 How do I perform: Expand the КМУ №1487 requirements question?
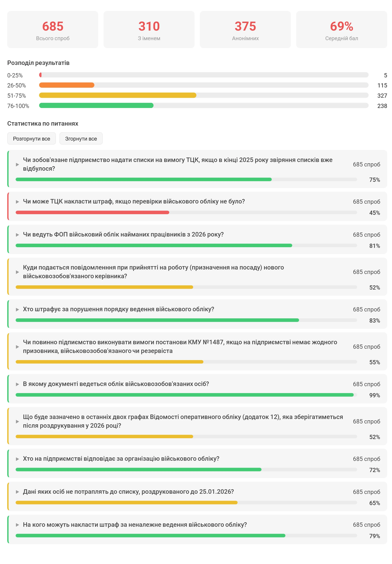pyautogui.click(x=180, y=346)
